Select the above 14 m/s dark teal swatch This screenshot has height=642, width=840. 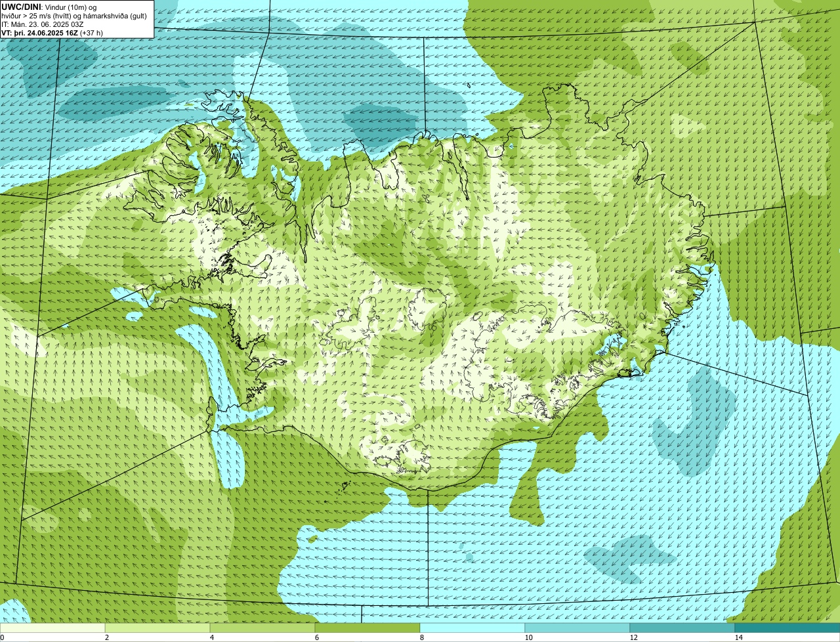(787, 628)
